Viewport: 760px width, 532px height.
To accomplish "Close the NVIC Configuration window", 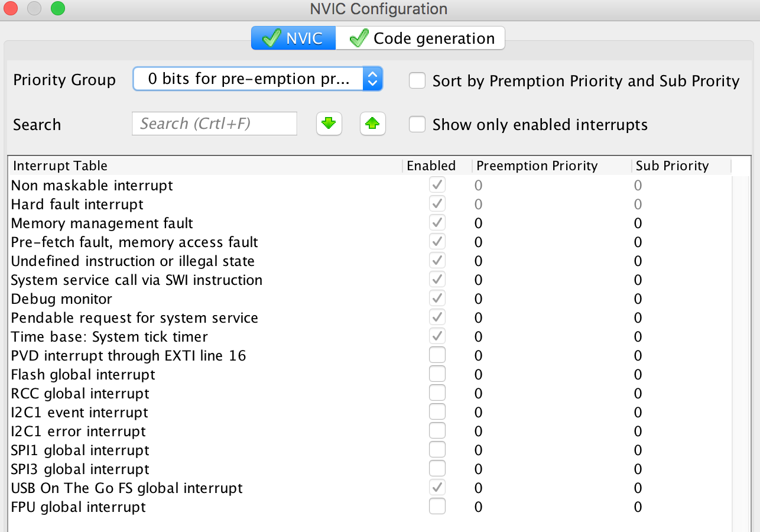I will [11, 9].
